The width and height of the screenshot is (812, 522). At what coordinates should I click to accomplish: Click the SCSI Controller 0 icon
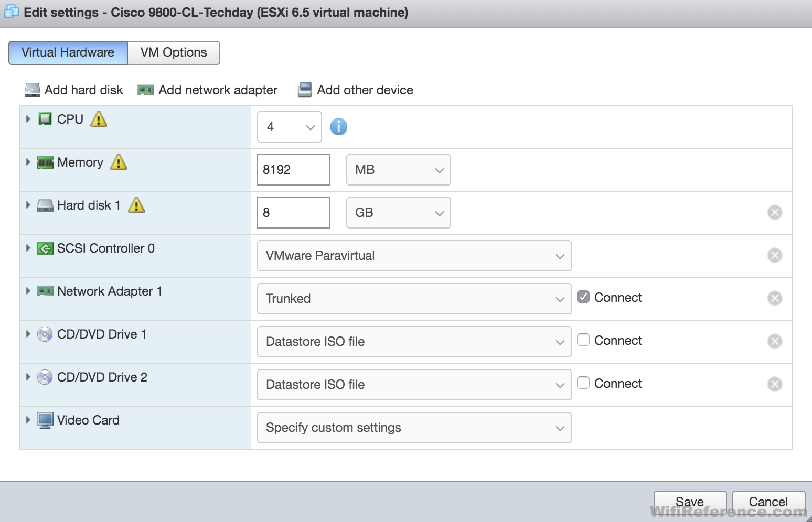coord(45,248)
